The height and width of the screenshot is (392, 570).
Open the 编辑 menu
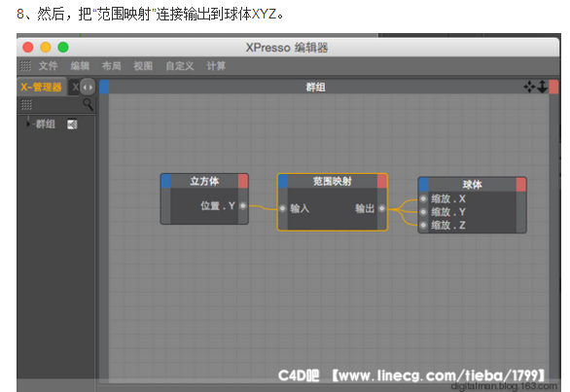tap(80, 66)
